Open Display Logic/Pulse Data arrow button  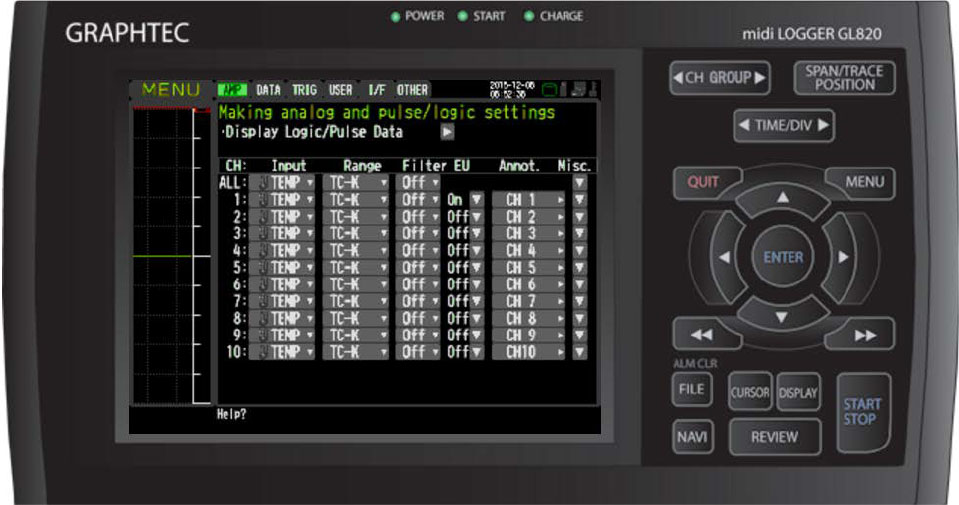[448, 131]
